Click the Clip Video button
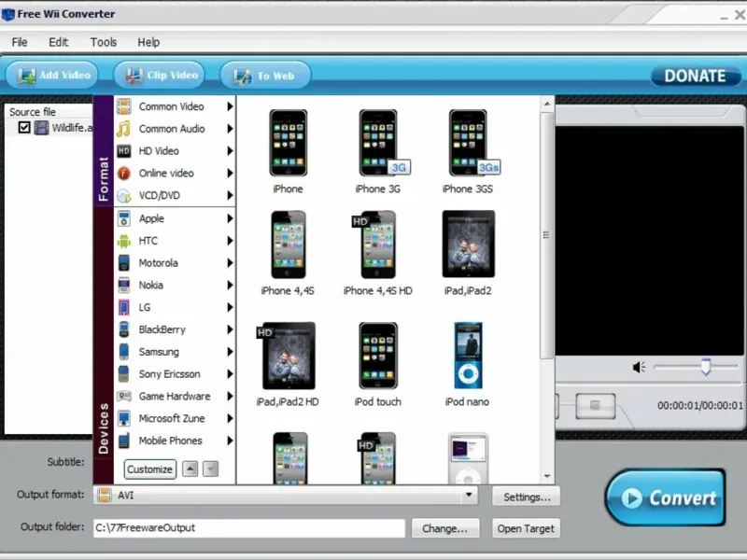Screen dimensions: 747x560 point(160,76)
